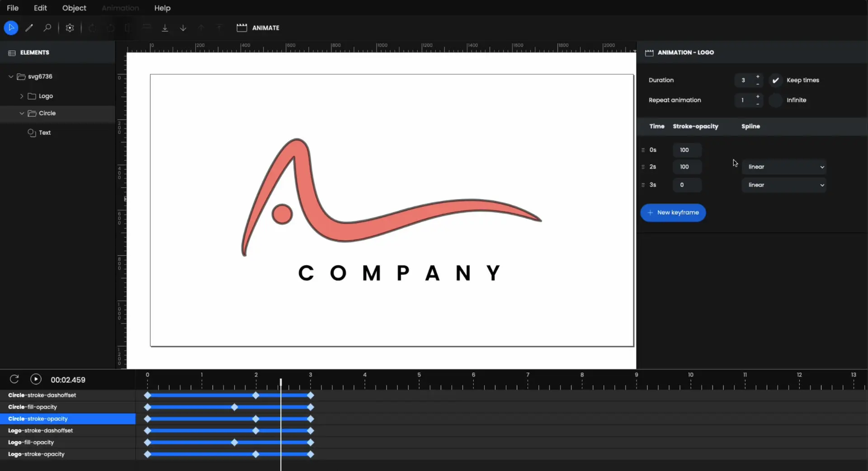868x471 pixels.
Task: Increase Repeat animation count with plus
Action: [758, 96]
